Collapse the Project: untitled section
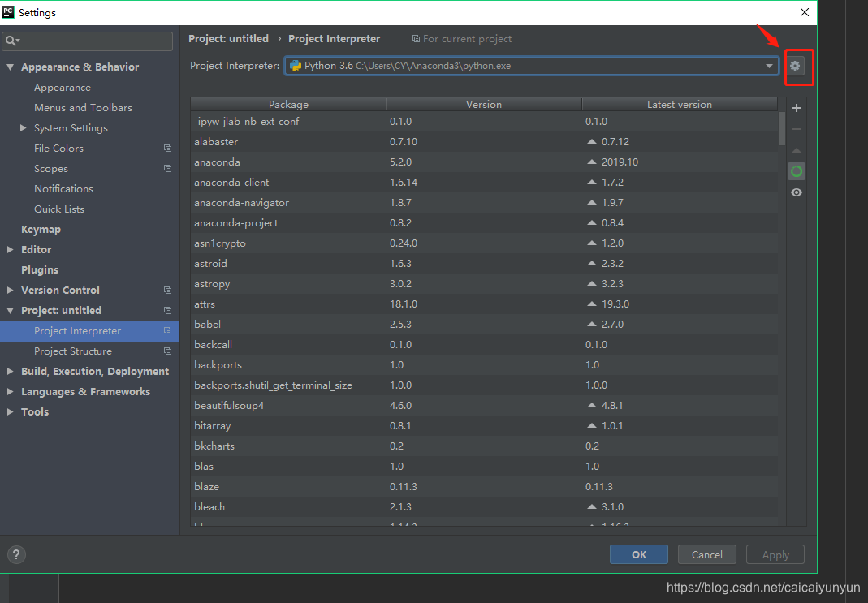The height and width of the screenshot is (603, 868). (10, 310)
